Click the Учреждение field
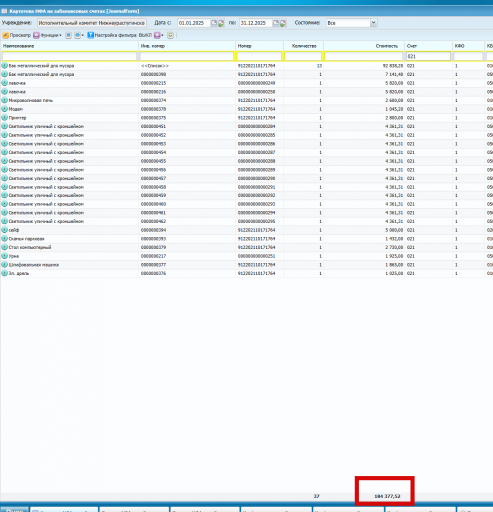This screenshot has width=493, height=512. pos(92,23)
